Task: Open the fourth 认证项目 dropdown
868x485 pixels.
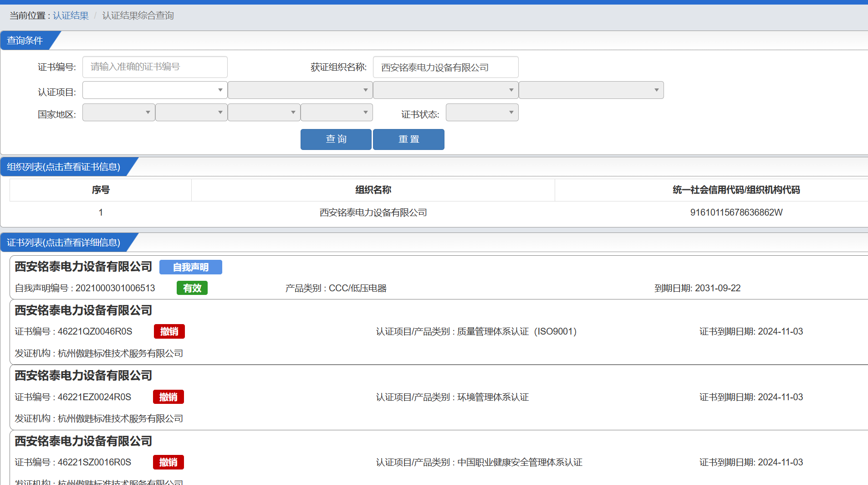Action: [591, 90]
